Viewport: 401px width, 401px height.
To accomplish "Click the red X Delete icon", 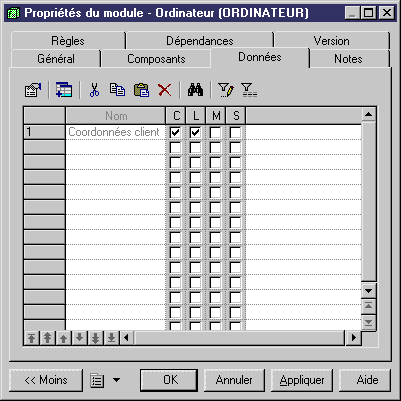I will (165, 90).
